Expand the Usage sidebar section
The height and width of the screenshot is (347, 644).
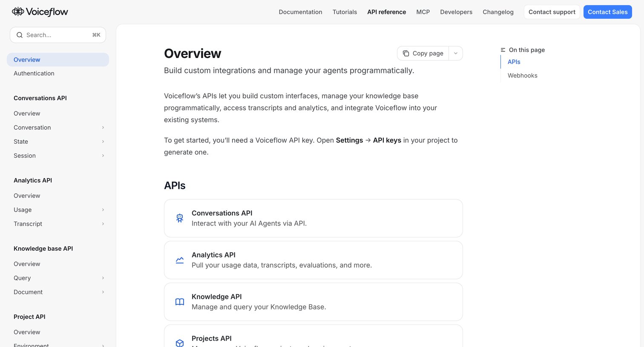(103, 210)
